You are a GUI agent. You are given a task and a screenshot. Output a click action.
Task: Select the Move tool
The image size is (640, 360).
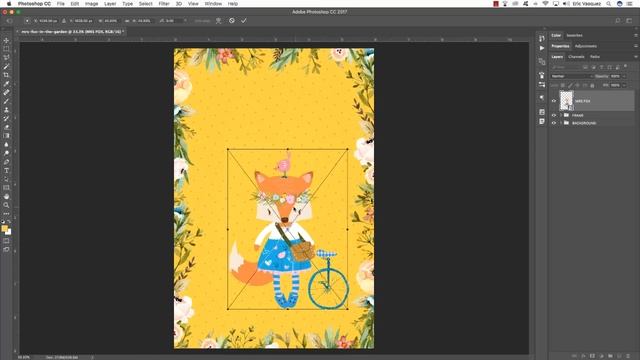tap(6, 40)
